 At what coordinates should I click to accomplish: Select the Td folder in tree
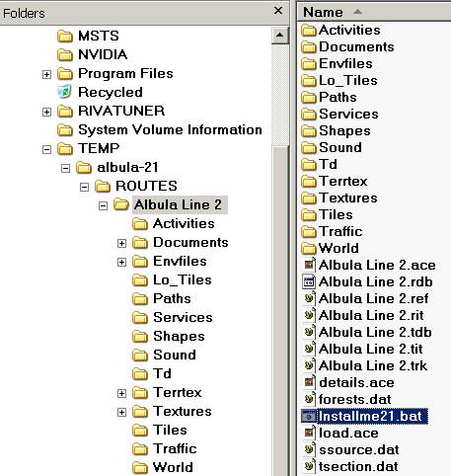coord(162,373)
